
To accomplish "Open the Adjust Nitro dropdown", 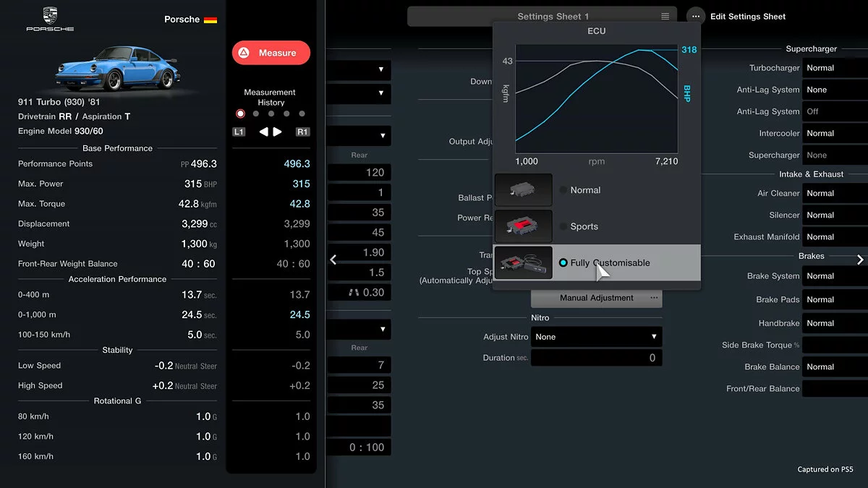I will coord(597,337).
